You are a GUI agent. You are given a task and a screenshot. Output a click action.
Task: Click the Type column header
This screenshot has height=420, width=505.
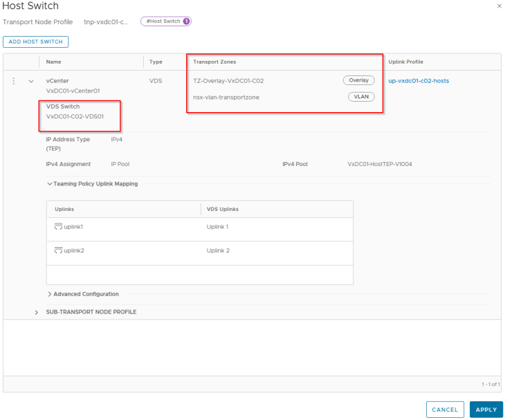156,62
